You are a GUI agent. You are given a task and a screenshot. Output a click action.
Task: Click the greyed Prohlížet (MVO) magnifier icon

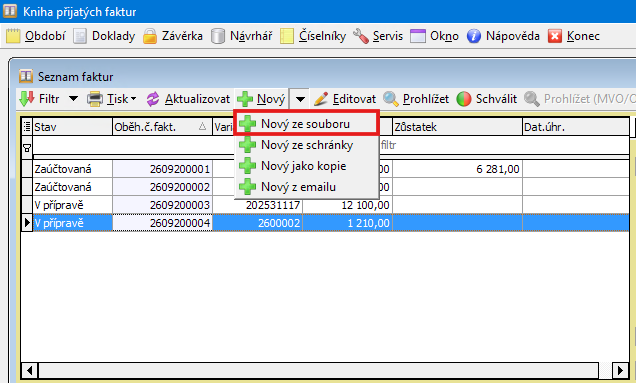click(532, 99)
